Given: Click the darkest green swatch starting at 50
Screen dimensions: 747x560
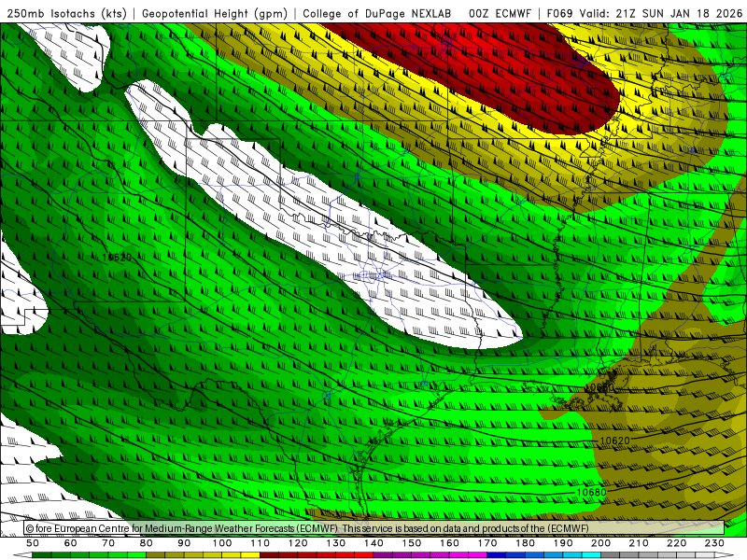Looking at the screenshot, I should click(42, 554).
